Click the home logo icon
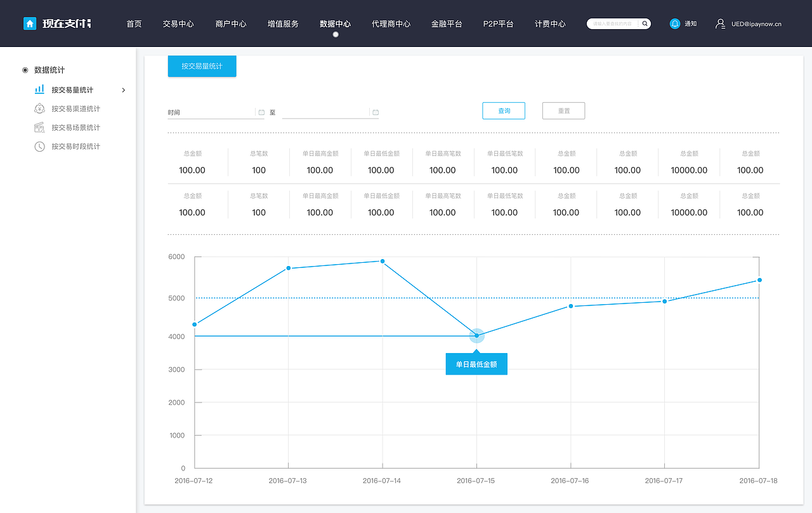The width and height of the screenshot is (812, 513). 30,23
